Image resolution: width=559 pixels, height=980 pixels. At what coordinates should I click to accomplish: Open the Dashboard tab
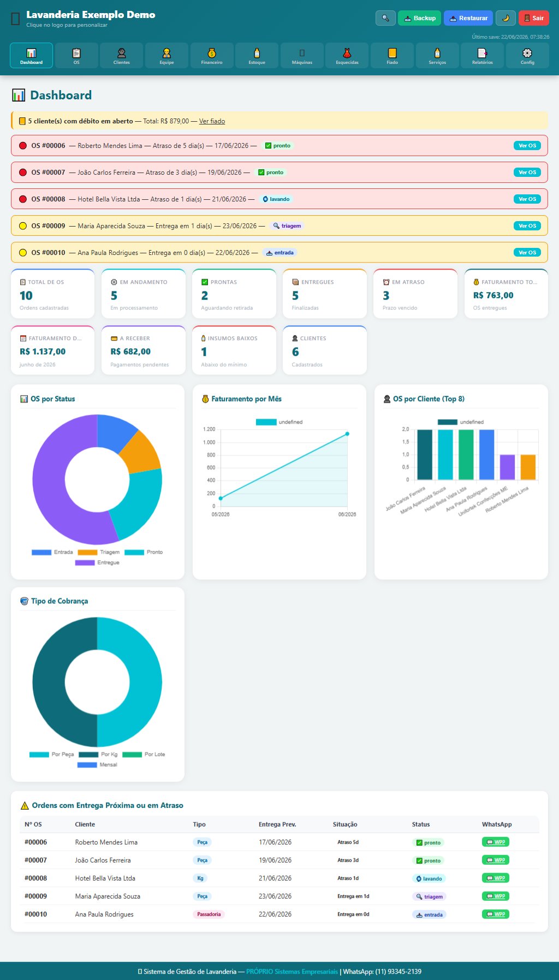(x=31, y=55)
